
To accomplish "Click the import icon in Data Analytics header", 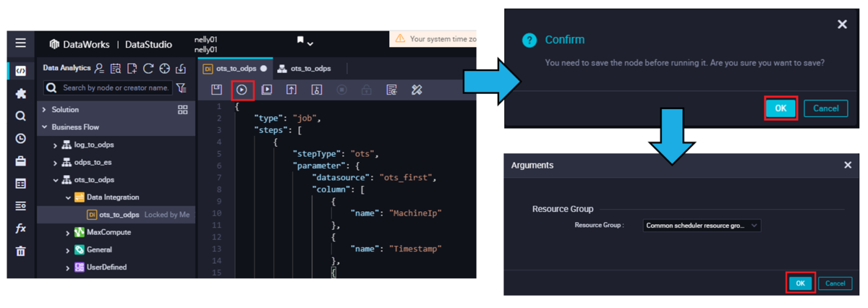I will (x=181, y=68).
